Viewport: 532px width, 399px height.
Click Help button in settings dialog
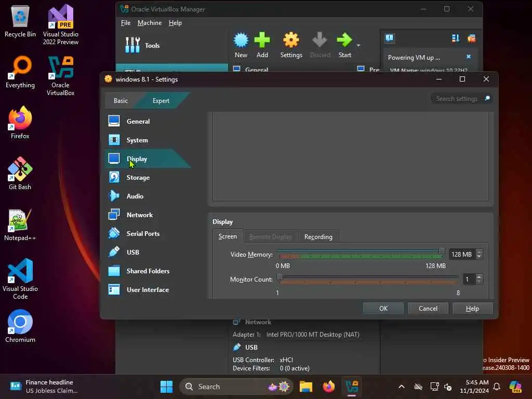pyautogui.click(x=472, y=308)
